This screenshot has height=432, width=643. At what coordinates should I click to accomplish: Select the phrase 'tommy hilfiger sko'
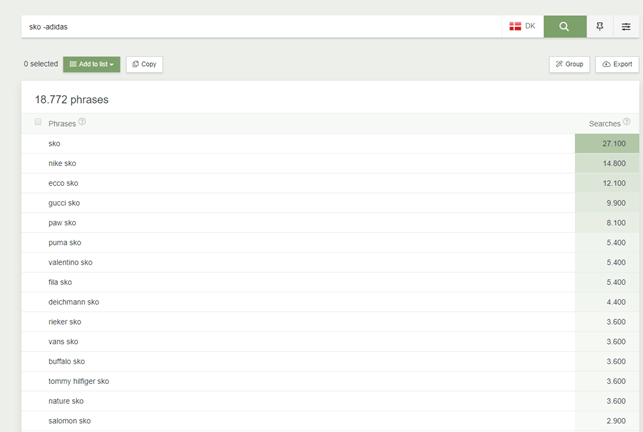pos(79,381)
